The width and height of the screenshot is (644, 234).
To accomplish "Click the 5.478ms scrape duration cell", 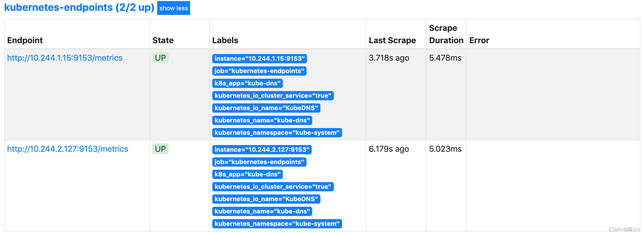I will (445, 58).
